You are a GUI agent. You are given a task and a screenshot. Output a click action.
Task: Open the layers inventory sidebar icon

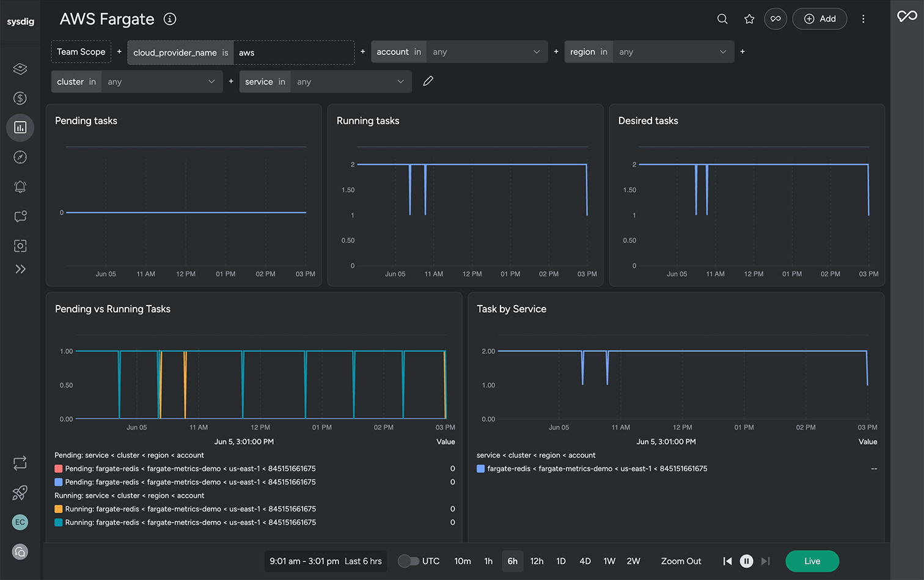[20, 68]
